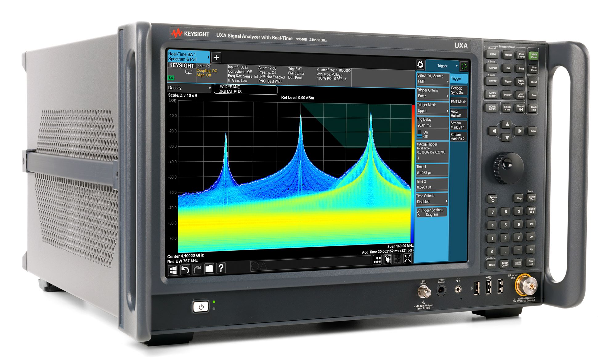Open help with the question mark icon
Screen dimensions: 616x364
[221, 268]
